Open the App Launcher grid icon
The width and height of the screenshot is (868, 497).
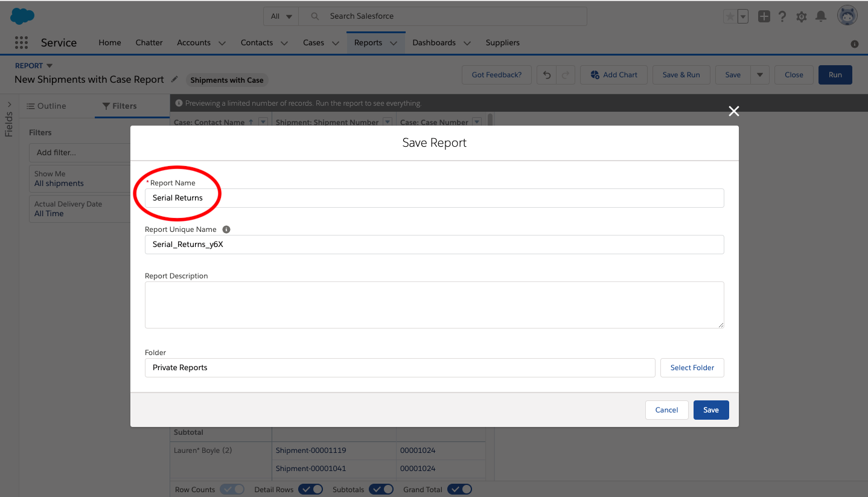point(21,43)
